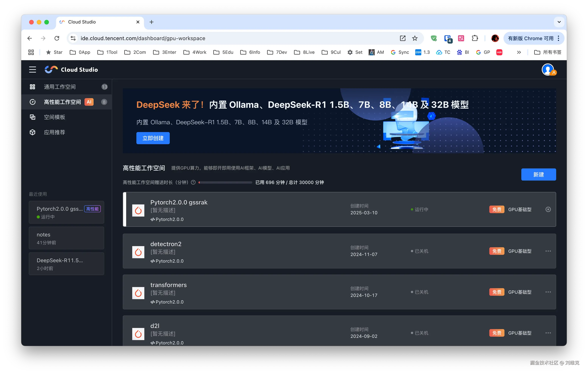Open the user avatar in the header
Image resolution: width=588 pixels, height=374 pixels.
tap(548, 70)
